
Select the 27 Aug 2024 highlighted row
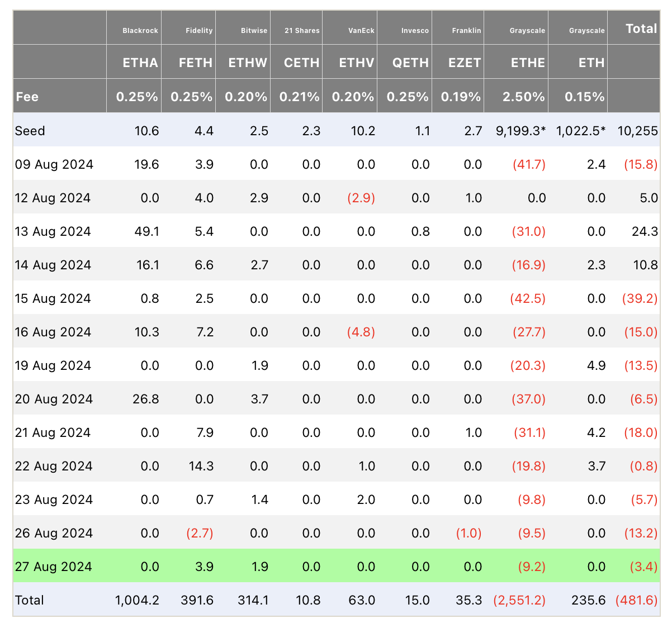pos(336,565)
